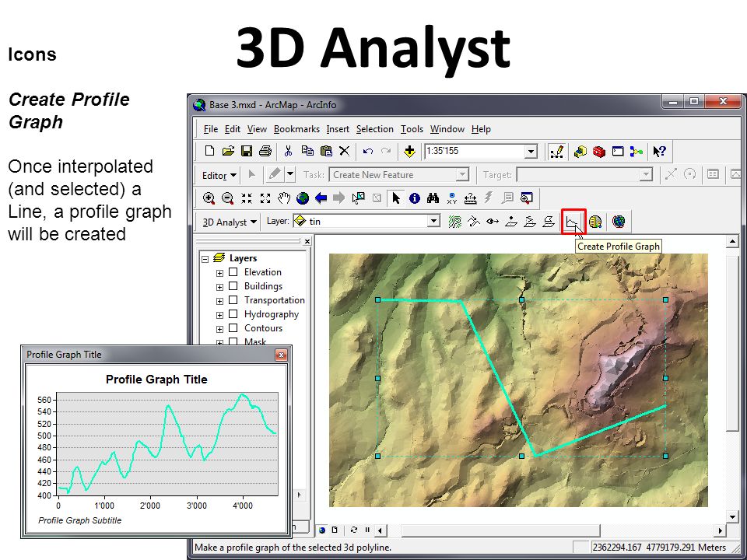Click the Fixed Zoom Out icon
This screenshot has height=560, width=747.
coord(265,198)
